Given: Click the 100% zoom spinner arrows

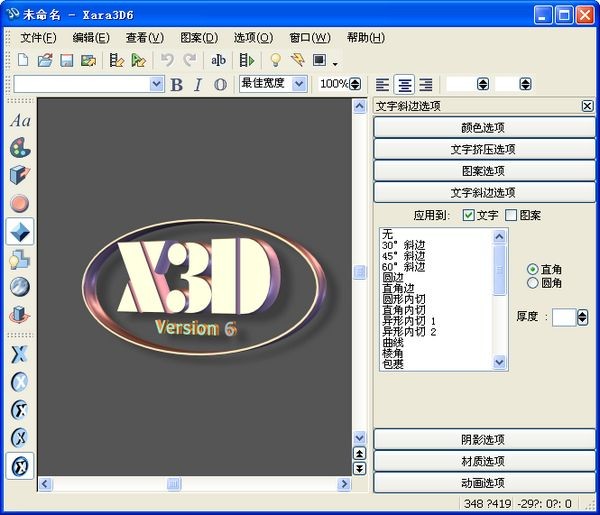Looking at the screenshot, I should [355, 84].
